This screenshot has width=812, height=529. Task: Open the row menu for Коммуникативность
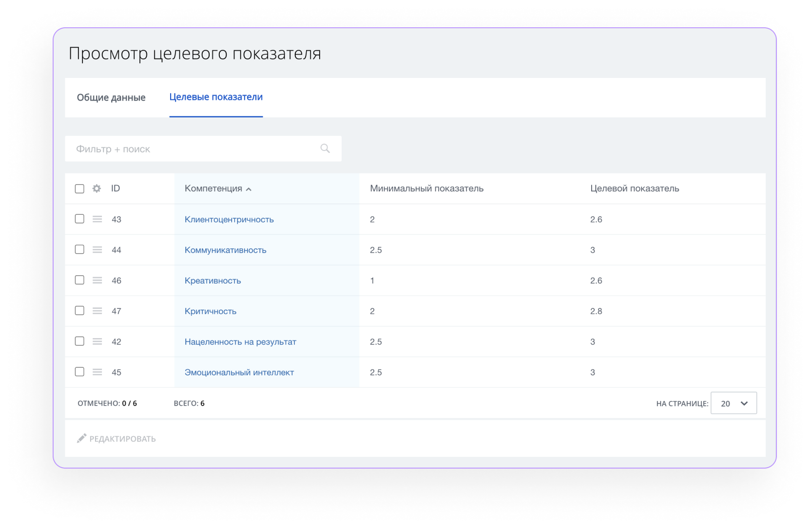[97, 249]
